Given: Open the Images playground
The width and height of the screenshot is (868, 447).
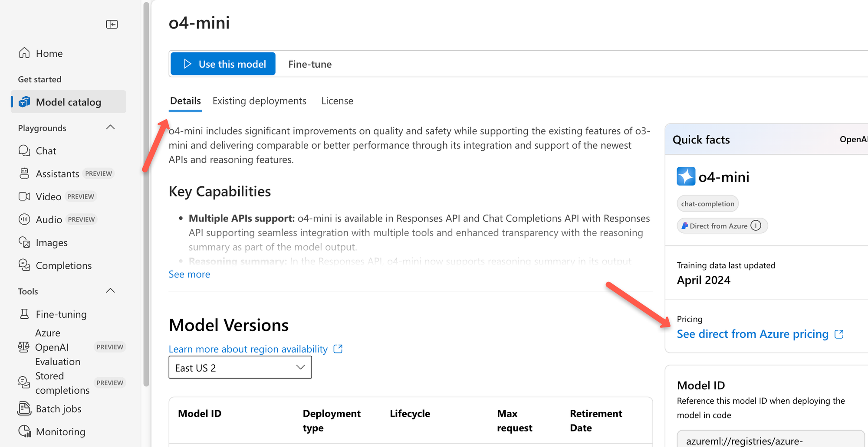Looking at the screenshot, I should (51, 242).
